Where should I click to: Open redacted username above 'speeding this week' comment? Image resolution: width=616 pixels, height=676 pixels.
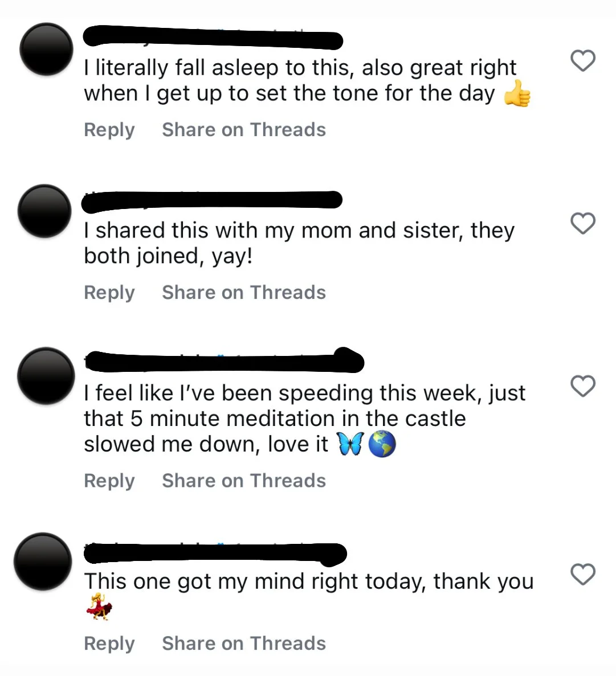pos(224,360)
